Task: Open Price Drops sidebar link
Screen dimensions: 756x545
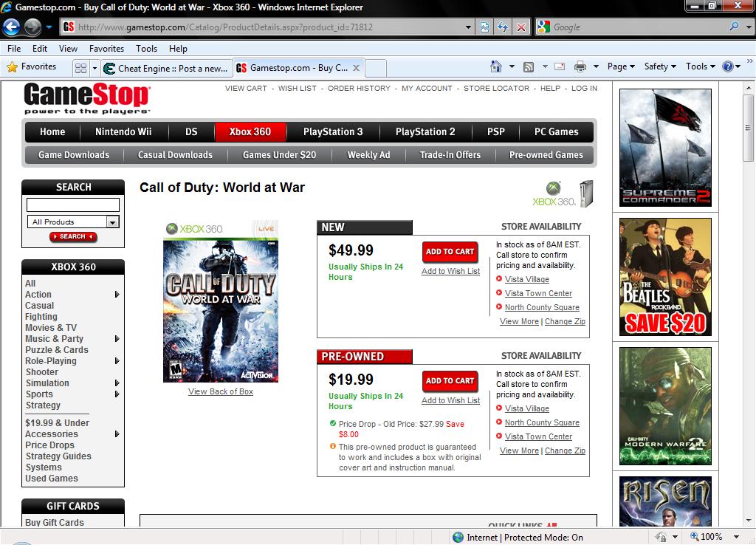Action: pyautogui.click(x=49, y=445)
